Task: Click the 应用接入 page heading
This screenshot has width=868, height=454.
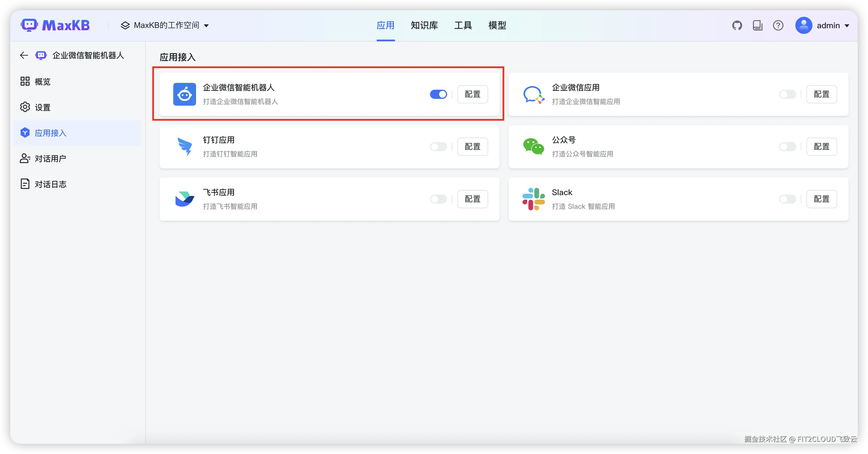Action: point(178,57)
